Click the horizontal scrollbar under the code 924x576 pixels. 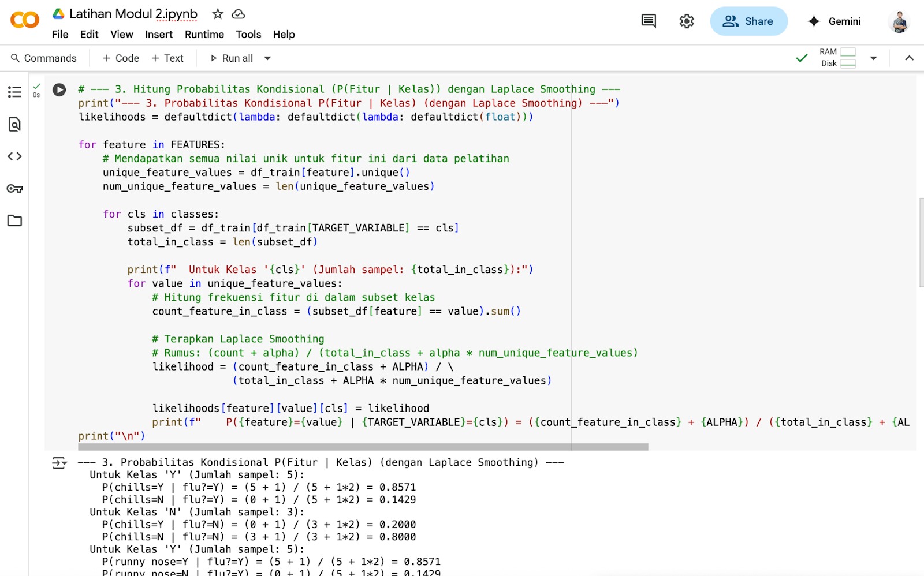pyautogui.click(x=363, y=447)
